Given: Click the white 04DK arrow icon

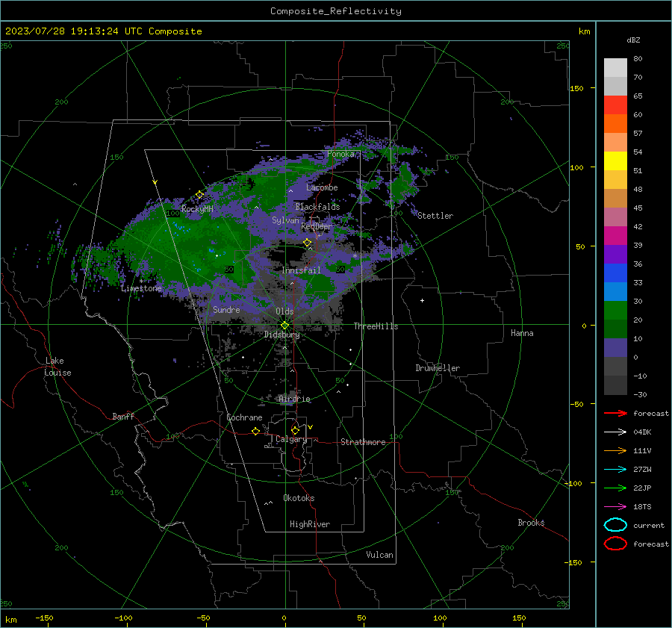Looking at the screenshot, I should coord(615,432).
